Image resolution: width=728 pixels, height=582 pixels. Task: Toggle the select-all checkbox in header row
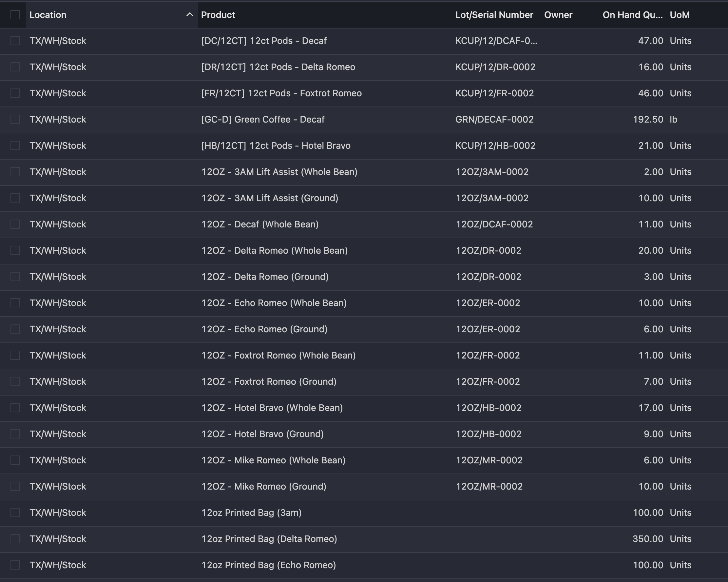coord(15,15)
